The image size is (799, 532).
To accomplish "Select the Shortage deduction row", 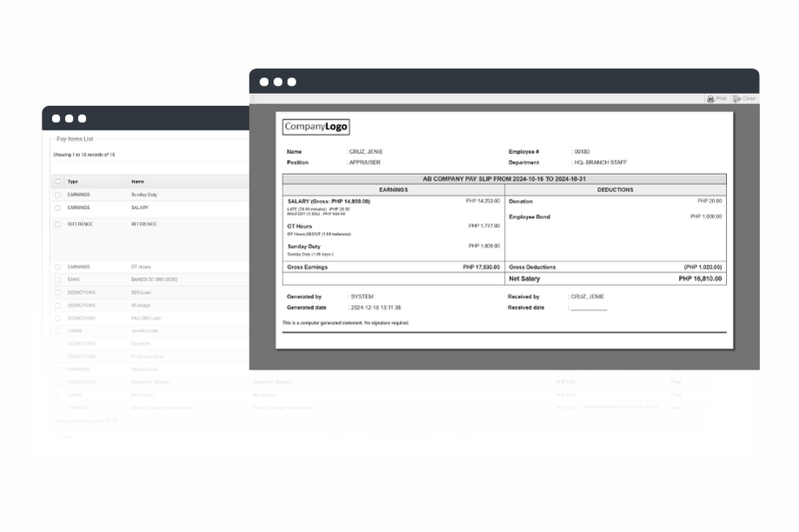I will (141, 305).
